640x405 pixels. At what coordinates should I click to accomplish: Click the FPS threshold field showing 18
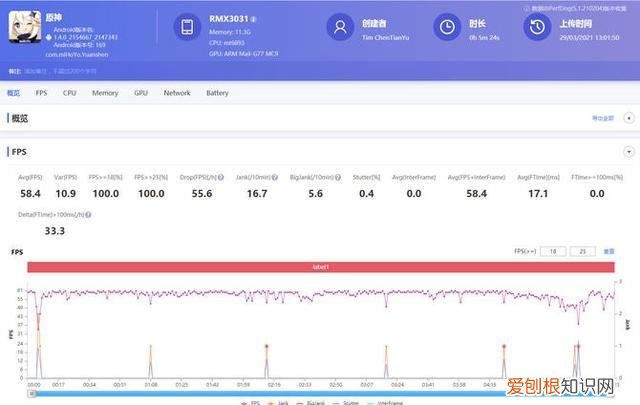point(554,250)
